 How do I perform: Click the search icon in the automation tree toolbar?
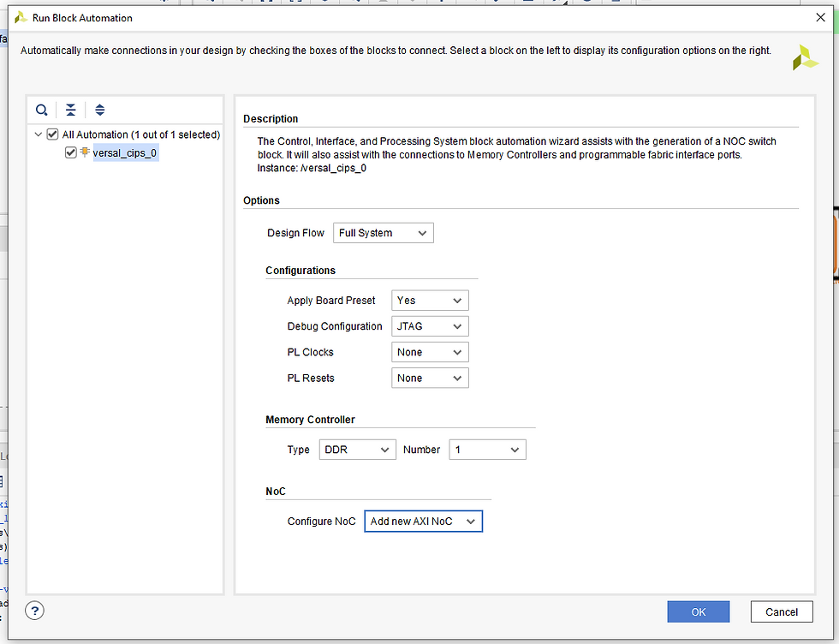tap(42, 110)
